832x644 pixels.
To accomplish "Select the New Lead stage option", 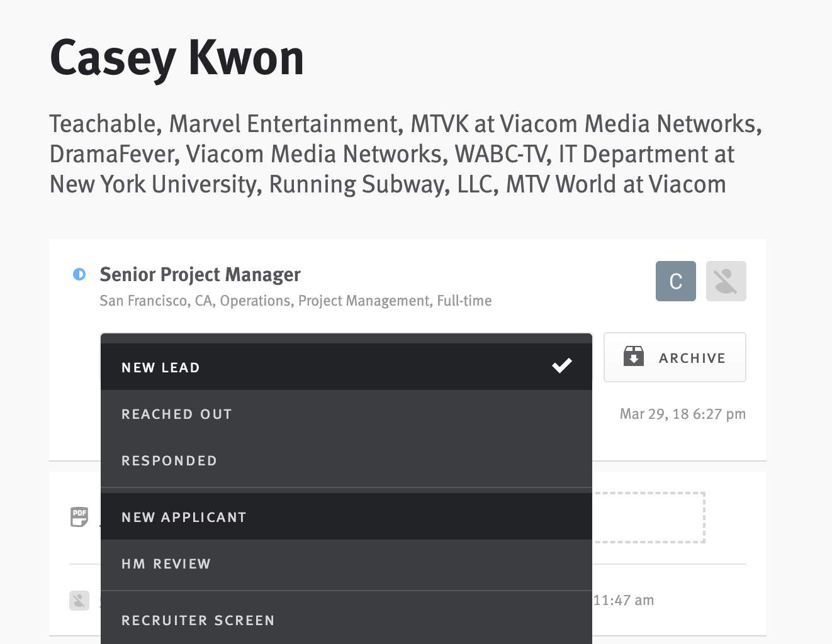I will 346,367.
